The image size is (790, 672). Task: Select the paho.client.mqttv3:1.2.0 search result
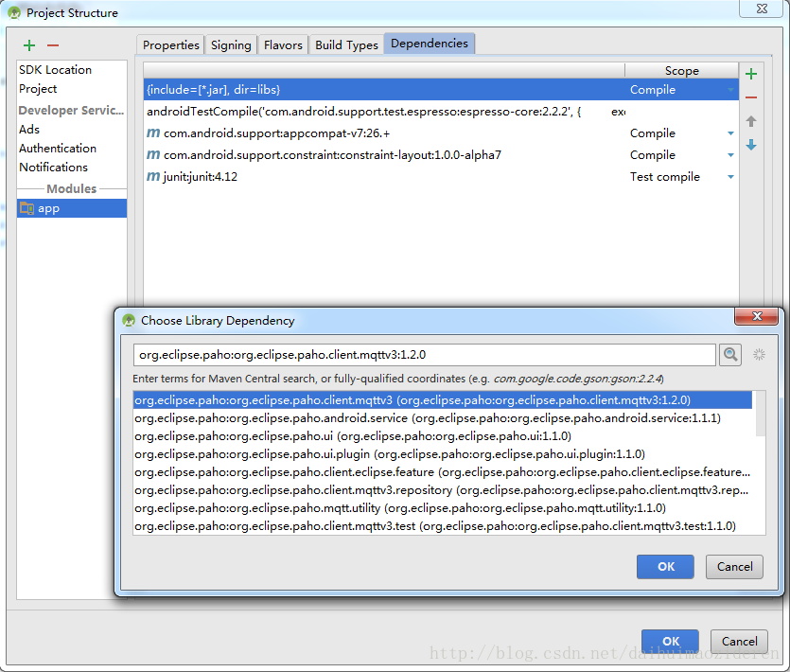(443, 400)
